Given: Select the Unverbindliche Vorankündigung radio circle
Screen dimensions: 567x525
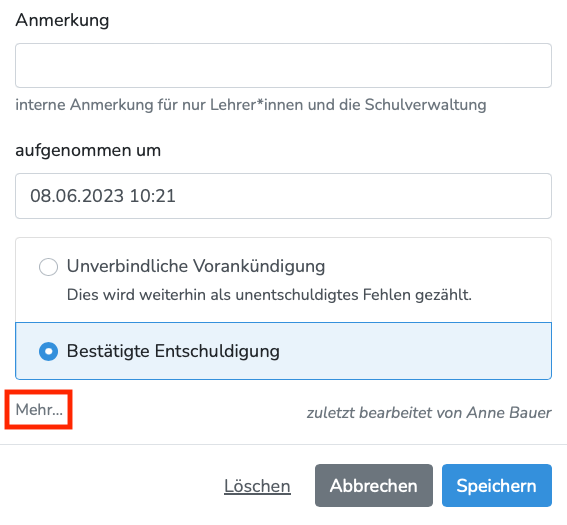Looking at the screenshot, I should pos(48,267).
